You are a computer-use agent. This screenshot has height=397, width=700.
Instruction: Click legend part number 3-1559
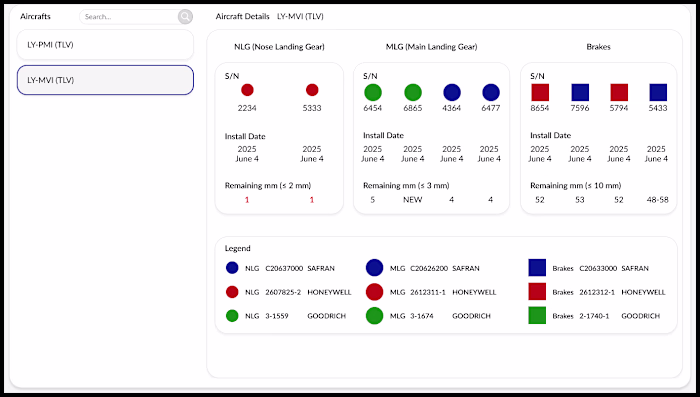click(x=277, y=316)
